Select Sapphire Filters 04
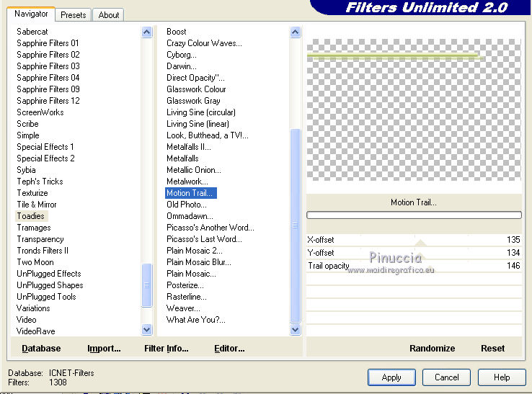Viewport: 532px width, 394px height. click(48, 78)
